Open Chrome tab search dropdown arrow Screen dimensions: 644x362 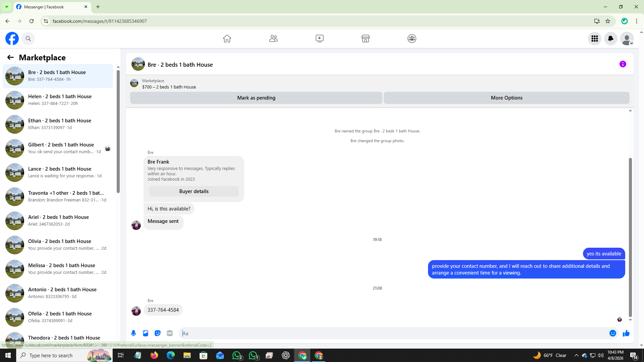(6, 7)
